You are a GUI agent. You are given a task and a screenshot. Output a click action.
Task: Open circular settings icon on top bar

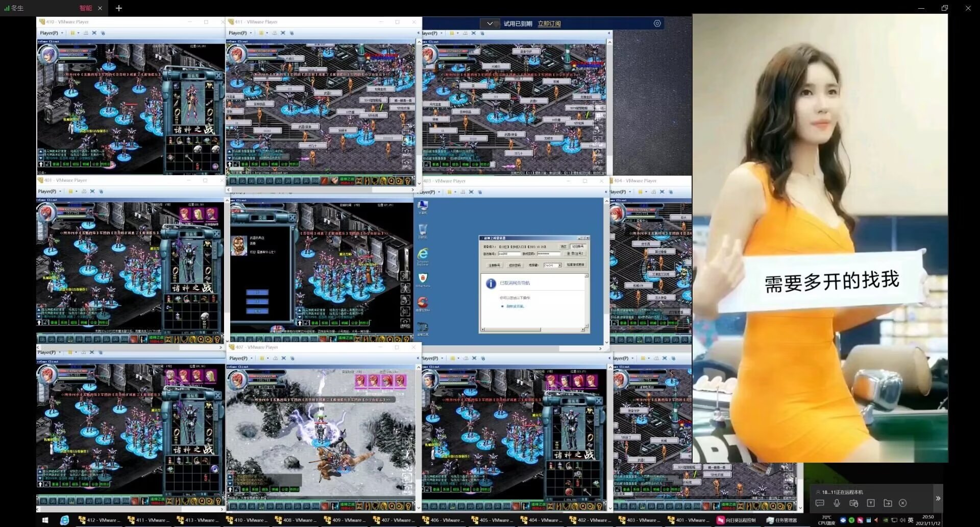click(657, 23)
